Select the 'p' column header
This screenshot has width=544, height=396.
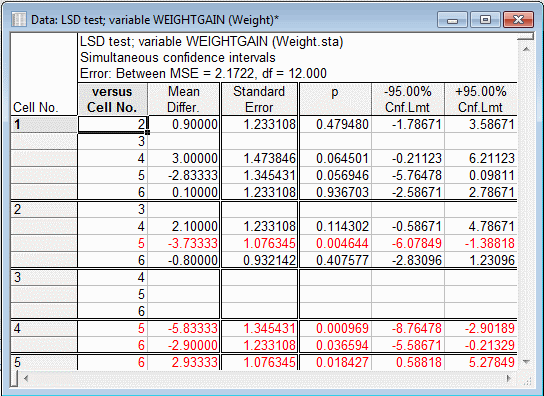pos(335,99)
